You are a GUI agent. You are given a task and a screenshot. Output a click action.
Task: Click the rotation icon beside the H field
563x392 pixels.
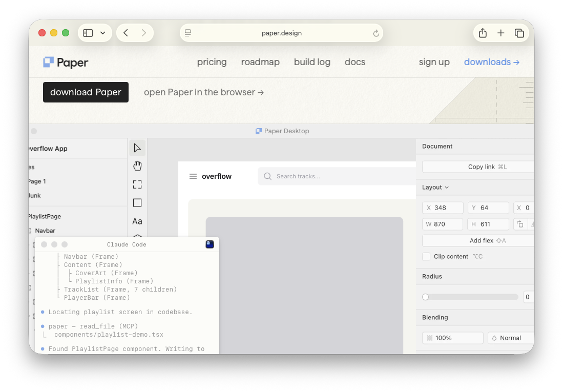[x=519, y=224]
